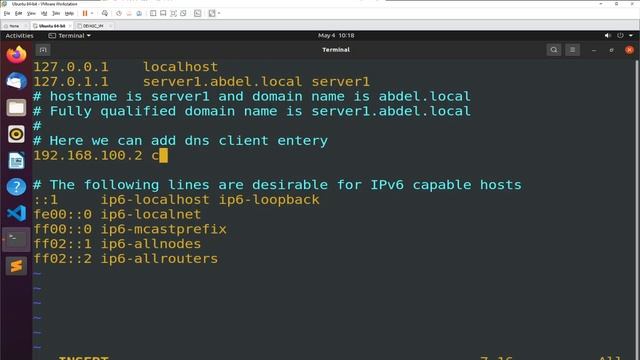
Task: Click the comment 'hostname is server1 and domain name'
Action: click(x=252, y=96)
